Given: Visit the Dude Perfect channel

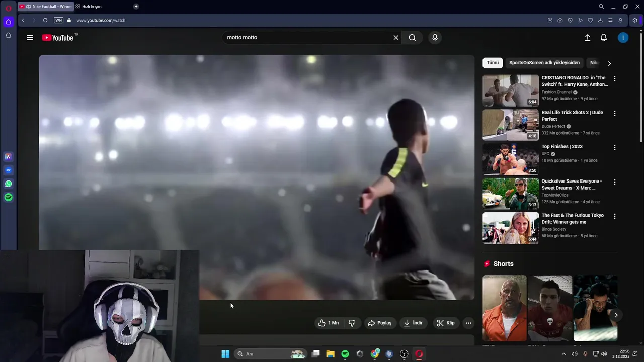Looking at the screenshot, I should 553,126.
